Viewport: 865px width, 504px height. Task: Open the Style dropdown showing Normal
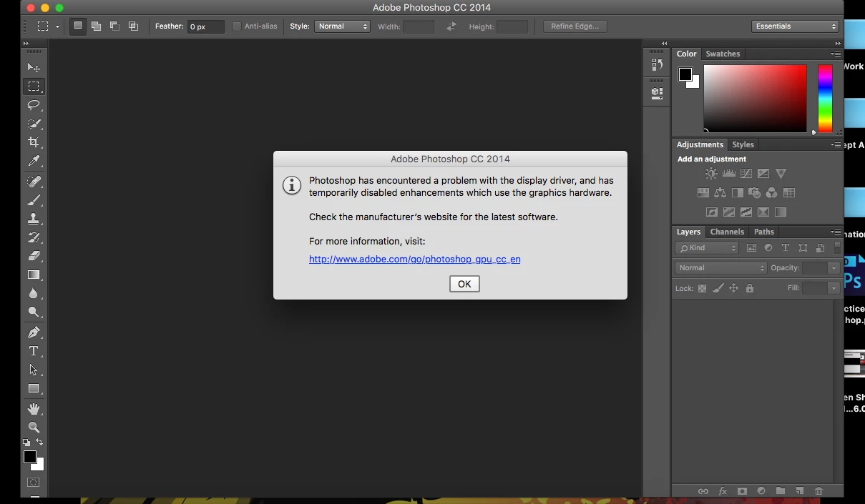(342, 26)
